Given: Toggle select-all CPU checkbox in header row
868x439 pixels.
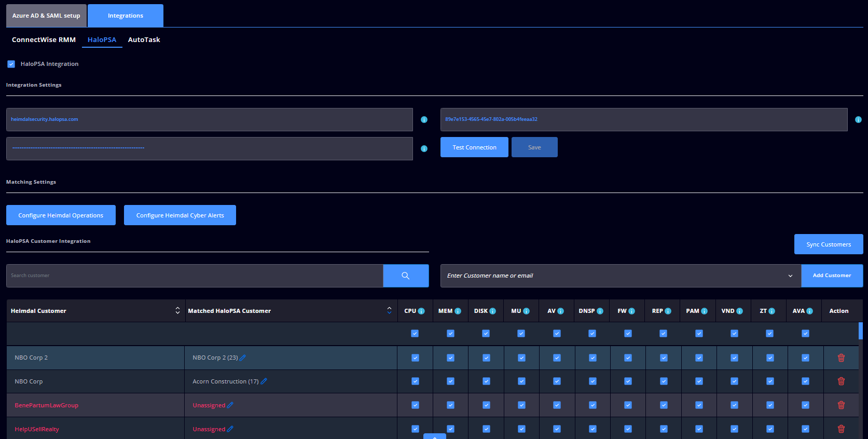Looking at the screenshot, I should (x=415, y=334).
